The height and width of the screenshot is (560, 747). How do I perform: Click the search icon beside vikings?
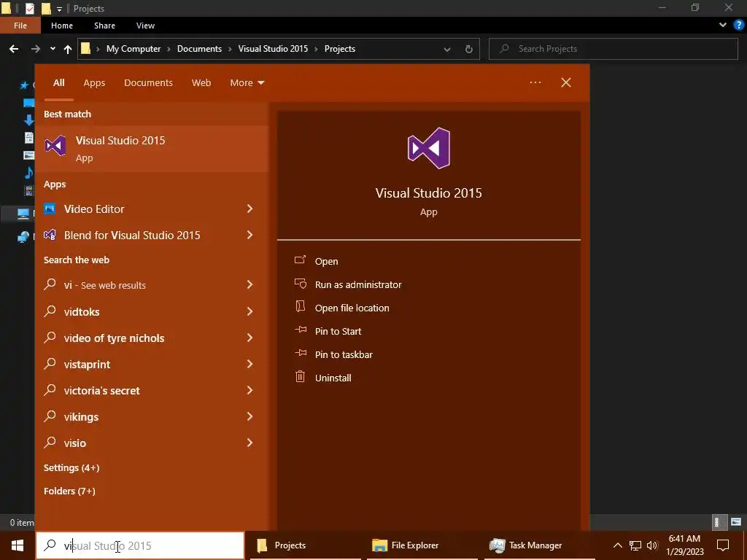pos(50,416)
